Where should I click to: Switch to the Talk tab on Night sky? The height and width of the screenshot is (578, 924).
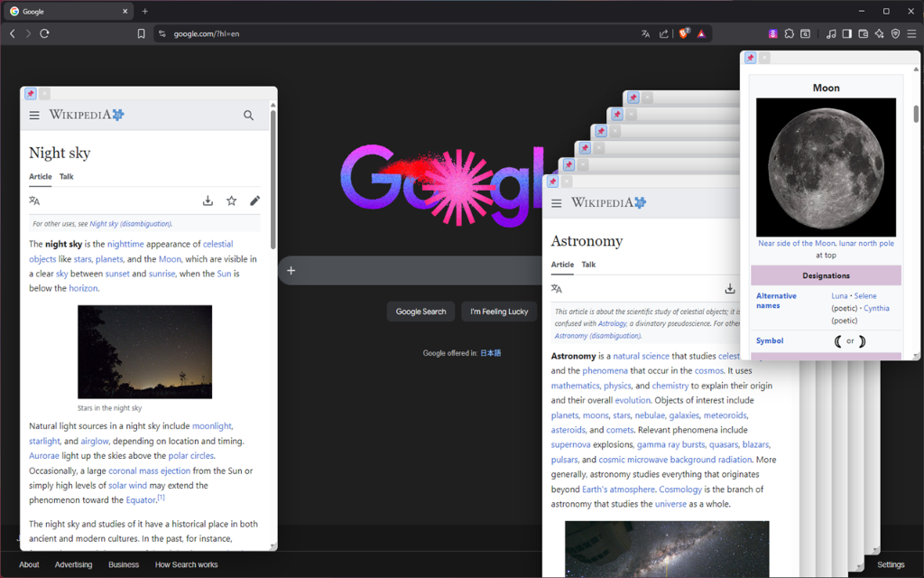click(x=65, y=177)
